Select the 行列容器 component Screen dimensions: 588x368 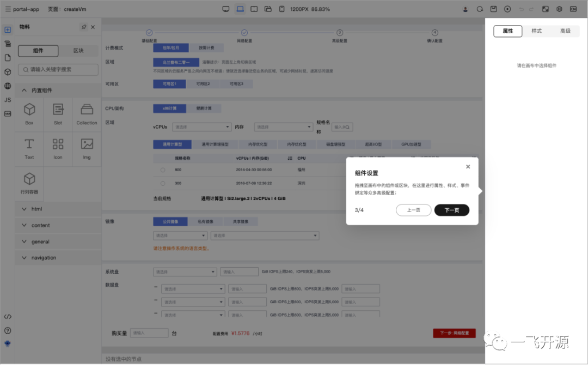click(29, 183)
